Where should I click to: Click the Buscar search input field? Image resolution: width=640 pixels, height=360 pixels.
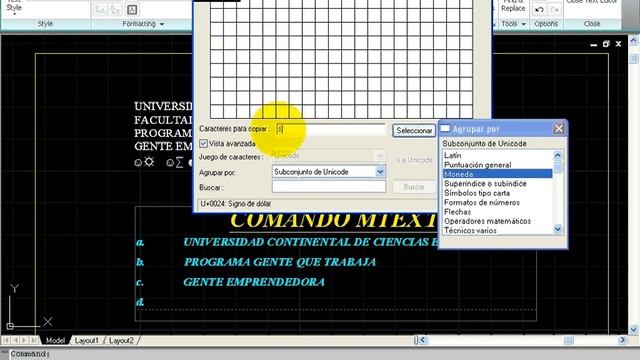(x=329, y=187)
